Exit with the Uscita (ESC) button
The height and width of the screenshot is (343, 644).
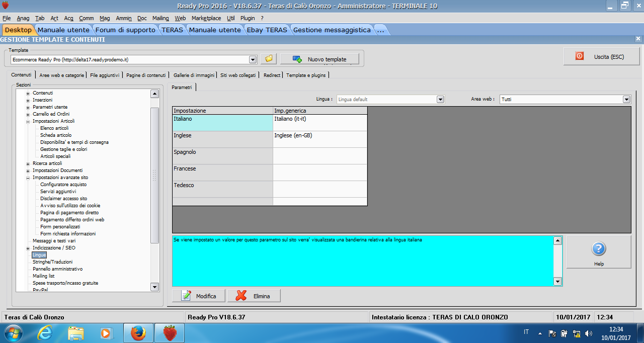click(x=601, y=56)
